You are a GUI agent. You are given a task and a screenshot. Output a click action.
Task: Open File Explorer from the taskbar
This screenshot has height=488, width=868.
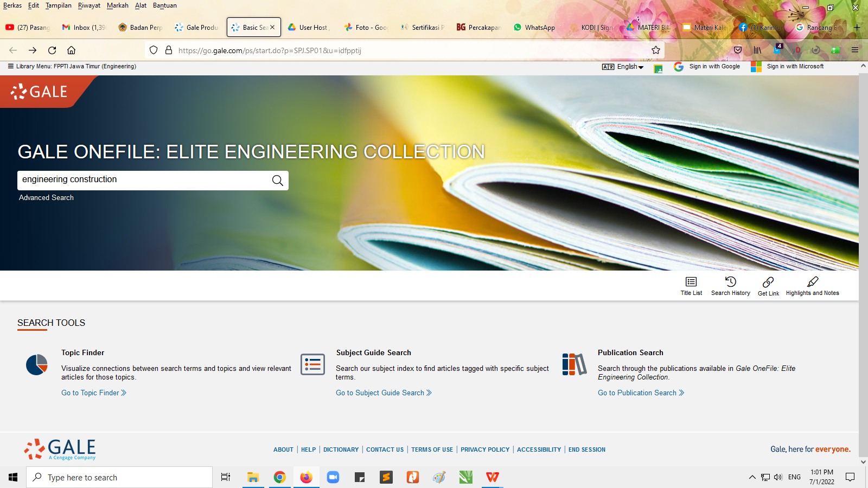pos(253,477)
